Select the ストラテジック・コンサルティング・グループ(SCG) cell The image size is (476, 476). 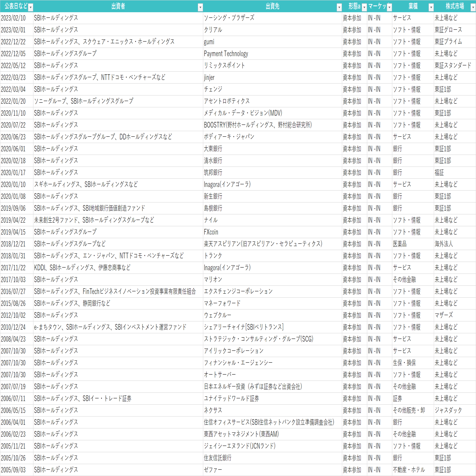pos(273,339)
